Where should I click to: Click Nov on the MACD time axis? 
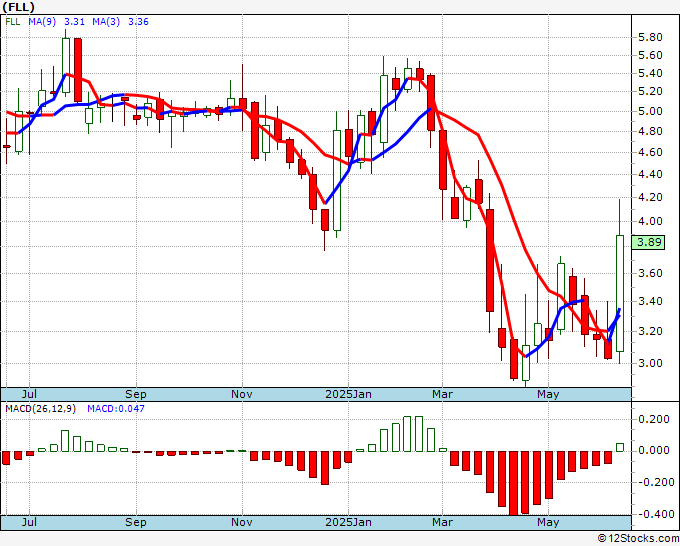[242, 522]
